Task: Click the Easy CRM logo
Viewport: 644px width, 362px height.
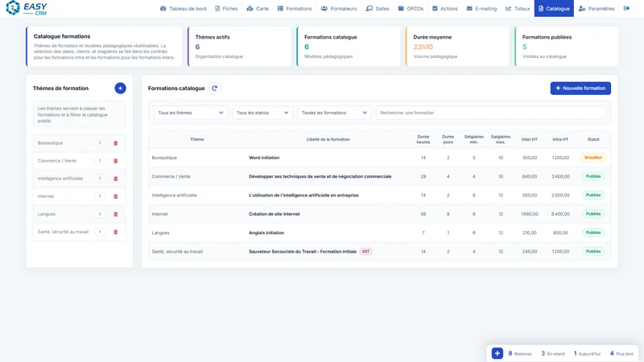Action: tap(27, 8)
